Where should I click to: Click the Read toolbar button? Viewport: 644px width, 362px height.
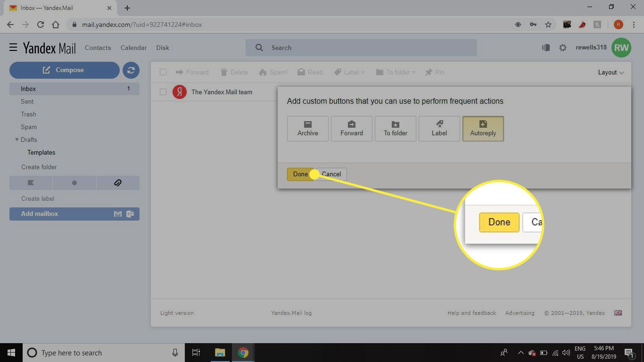310,72
